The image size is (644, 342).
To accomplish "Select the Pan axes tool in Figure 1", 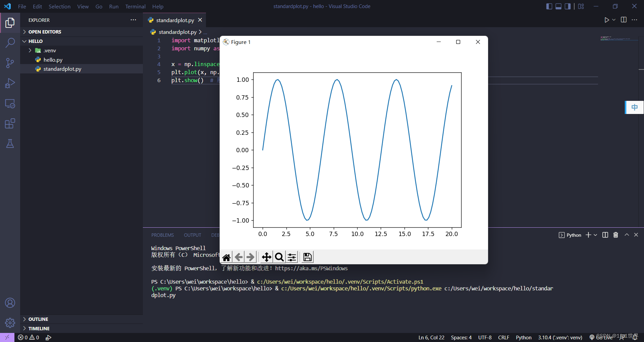I will click(267, 257).
